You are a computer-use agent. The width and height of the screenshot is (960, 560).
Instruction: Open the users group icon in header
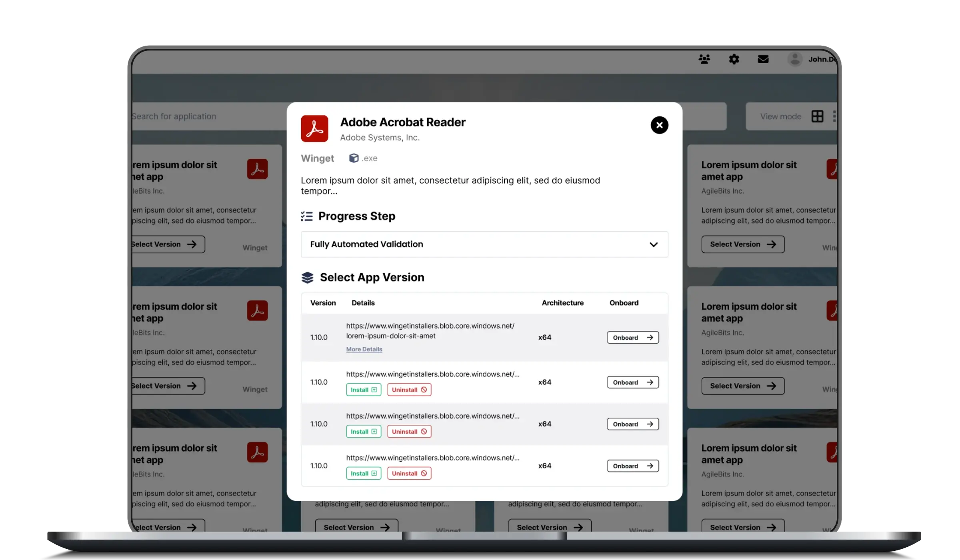coord(704,59)
